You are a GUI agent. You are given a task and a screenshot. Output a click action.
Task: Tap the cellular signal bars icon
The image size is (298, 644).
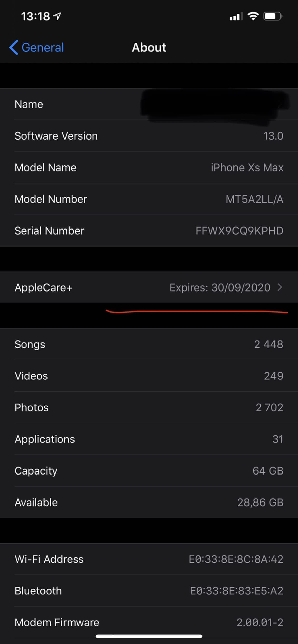(x=236, y=17)
